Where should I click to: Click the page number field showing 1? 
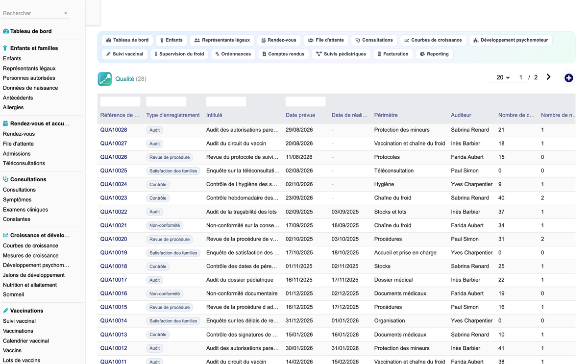pyautogui.click(x=520, y=77)
